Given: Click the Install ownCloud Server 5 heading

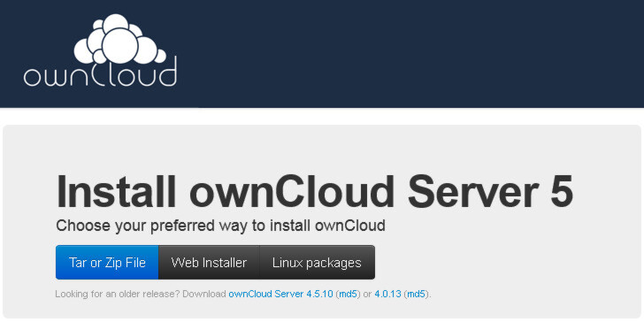Looking at the screenshot, I should (x=314, y=192).
